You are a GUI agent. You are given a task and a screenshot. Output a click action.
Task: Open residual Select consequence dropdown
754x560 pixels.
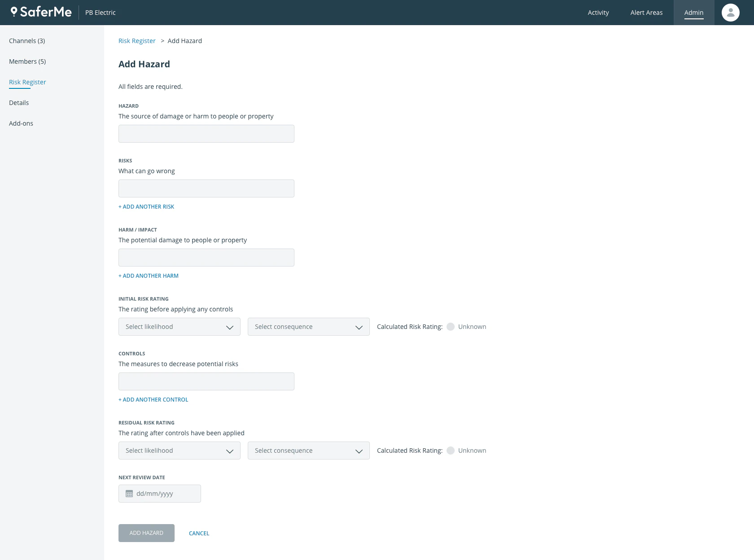(x=309, y=451)
